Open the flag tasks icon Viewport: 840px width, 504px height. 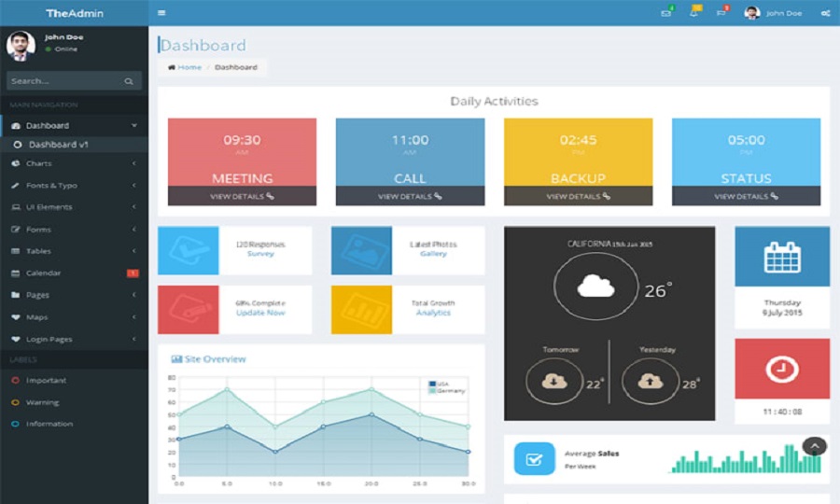pyautogui.click(x=721, y=13)
